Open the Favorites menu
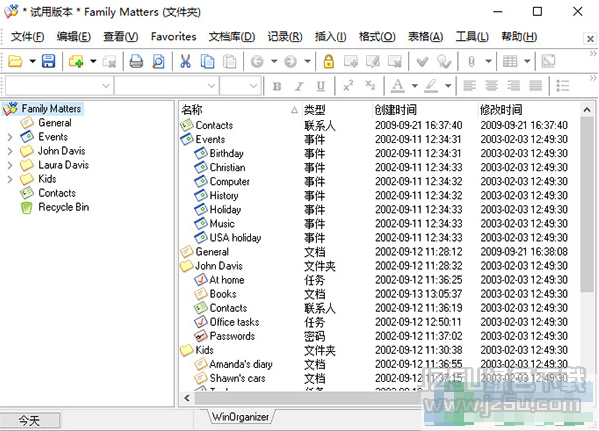599x431 pixels. (x=173, y=37)
